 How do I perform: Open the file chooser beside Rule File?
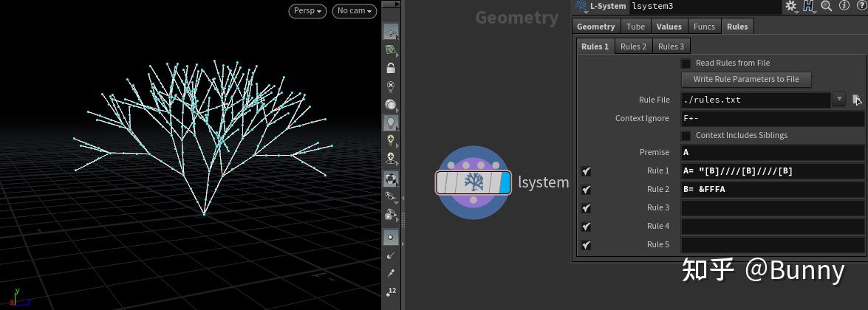pyautogui.click(x=857, y=100)
